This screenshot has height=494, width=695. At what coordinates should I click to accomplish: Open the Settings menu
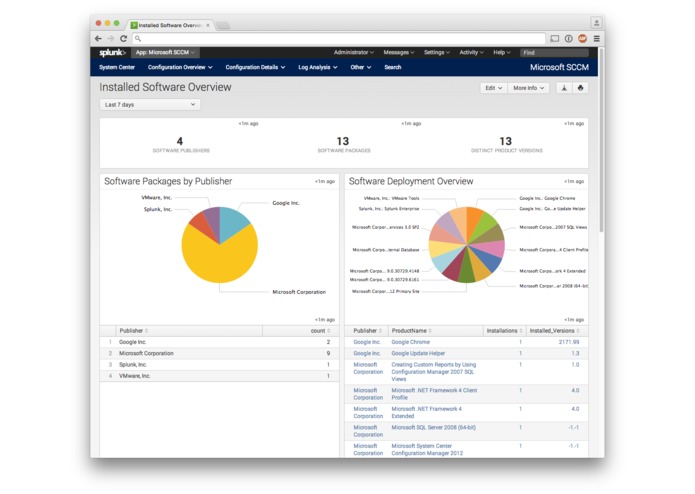[437, 52]
